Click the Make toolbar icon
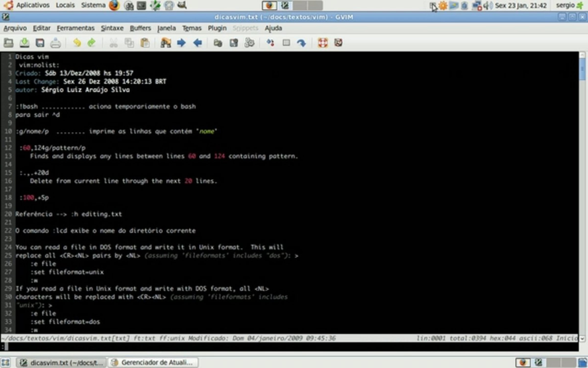This screenshot has height=368, width=588. coord(270,43)
